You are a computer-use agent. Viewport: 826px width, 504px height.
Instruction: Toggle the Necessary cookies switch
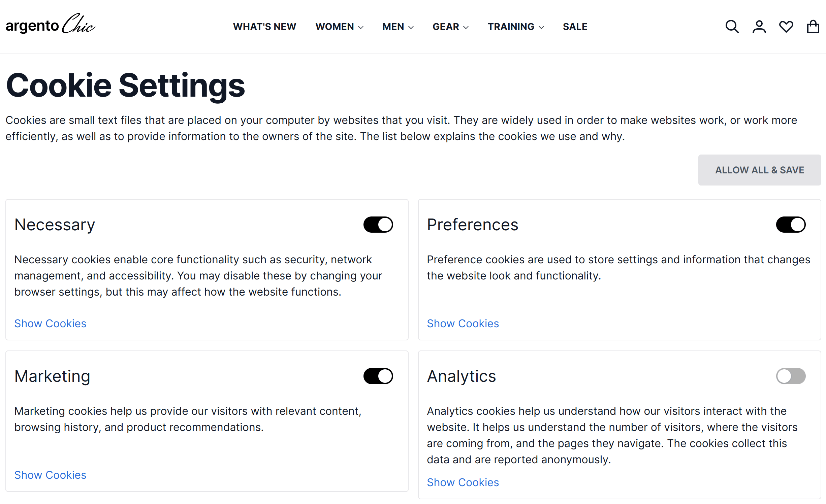[x=378, y=225]
